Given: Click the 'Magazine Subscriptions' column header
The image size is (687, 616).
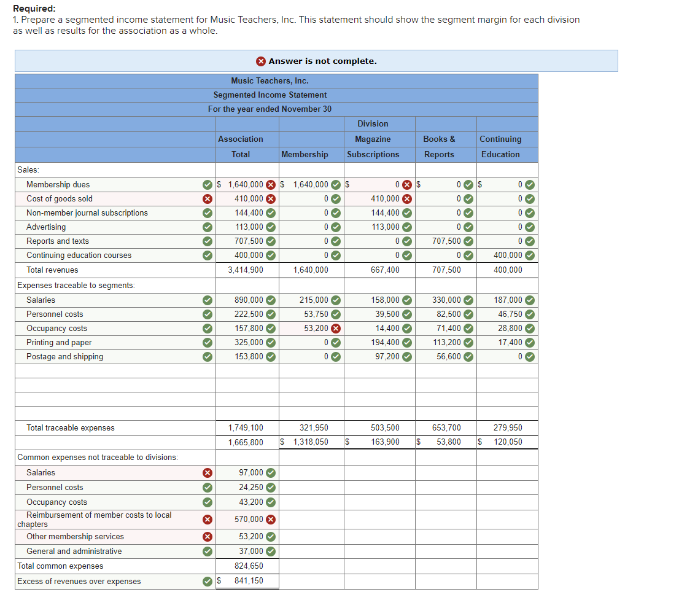Looking at the screenshot, I should tap(373, 147).
